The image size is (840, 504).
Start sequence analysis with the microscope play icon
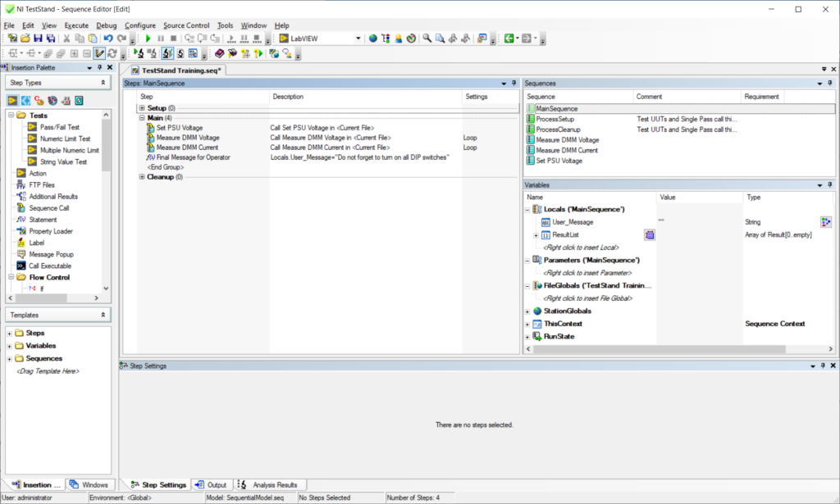tap(139, 53)
